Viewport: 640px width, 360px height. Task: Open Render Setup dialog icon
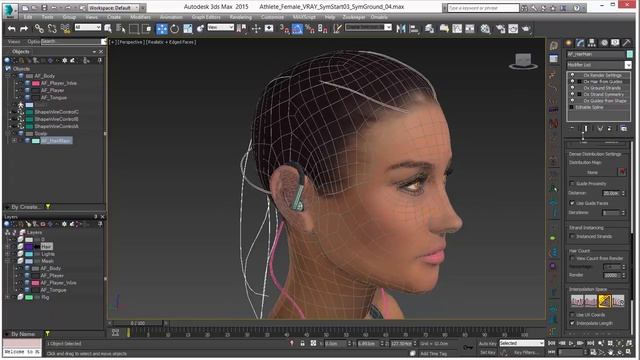[x=500, y=29]
